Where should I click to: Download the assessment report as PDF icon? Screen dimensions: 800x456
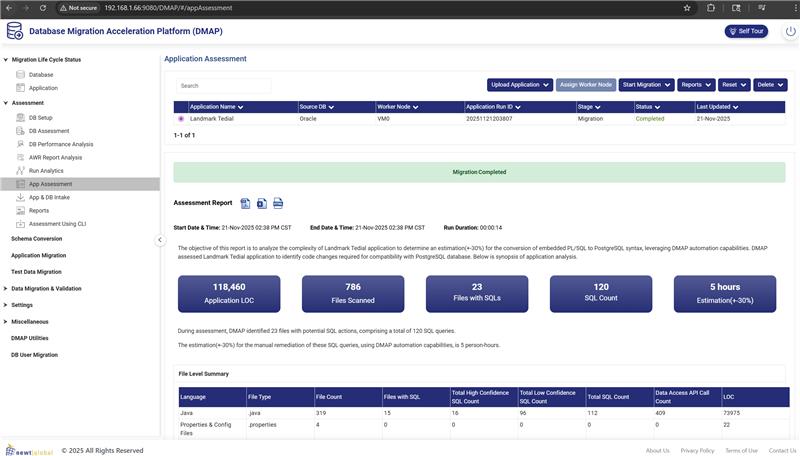(245, 203)
